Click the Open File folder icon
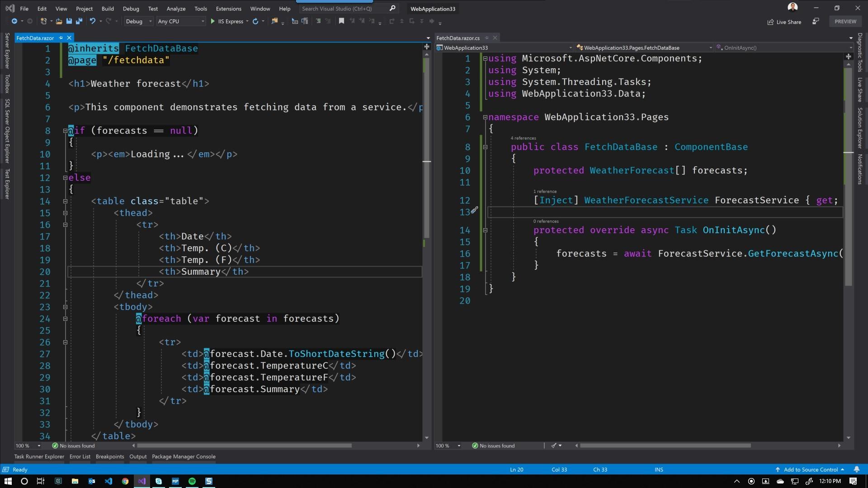Screen dimensions: 868x488 point(59,21)
